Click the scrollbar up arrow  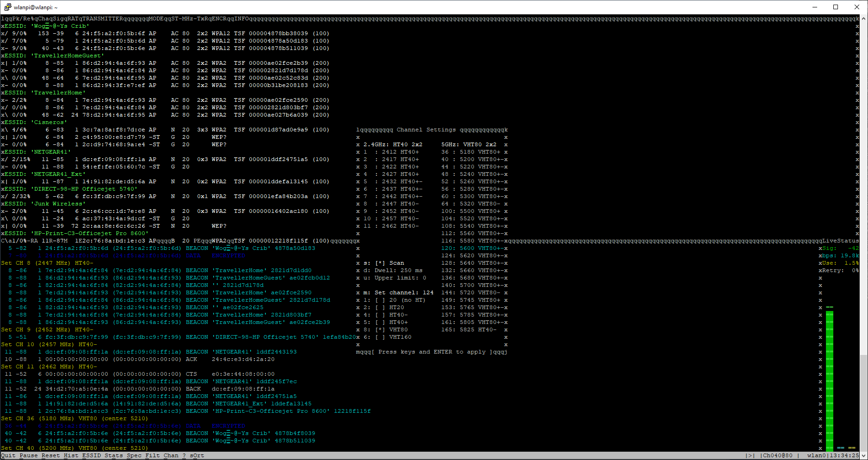click(863, 19)
